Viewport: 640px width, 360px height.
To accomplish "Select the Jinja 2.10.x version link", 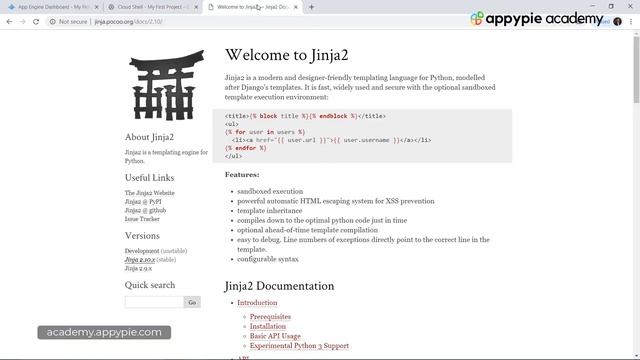I will [140, 260].
